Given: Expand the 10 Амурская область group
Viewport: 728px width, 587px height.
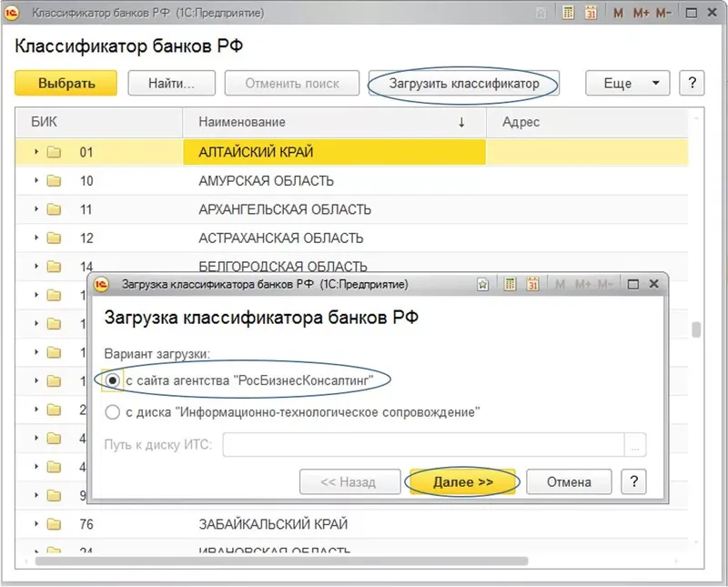Looking at the screenshot, I should pos(36,180).
